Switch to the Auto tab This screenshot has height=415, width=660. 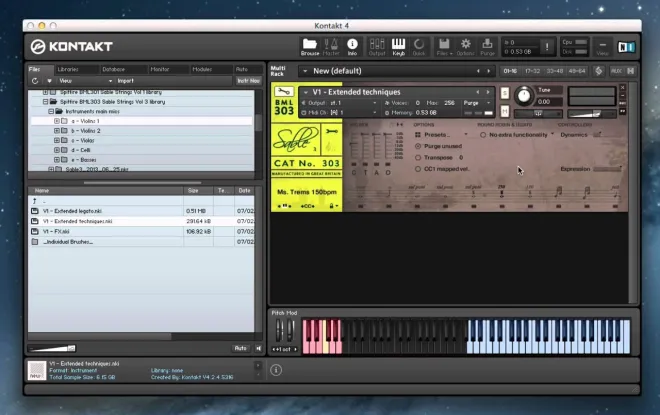(242, 69)
